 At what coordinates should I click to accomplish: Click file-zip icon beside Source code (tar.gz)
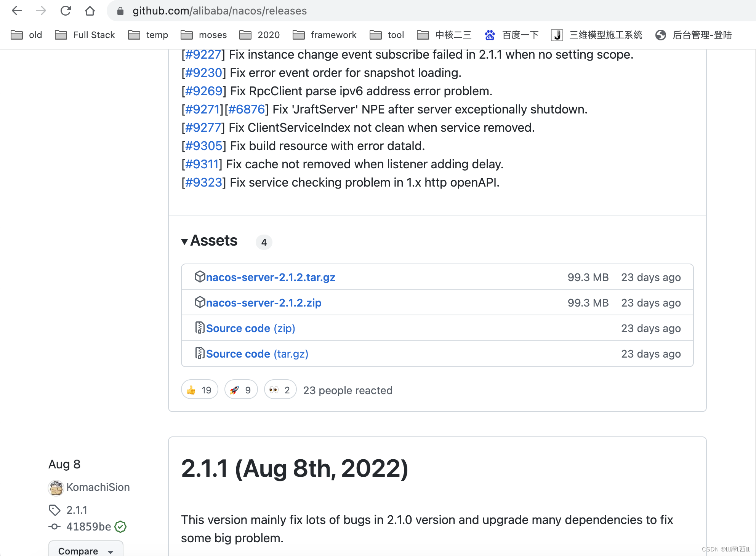tap(200, 353)
